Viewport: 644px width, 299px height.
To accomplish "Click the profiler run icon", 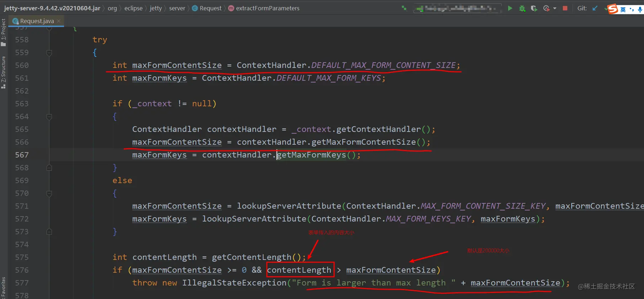I will [547, 8].
